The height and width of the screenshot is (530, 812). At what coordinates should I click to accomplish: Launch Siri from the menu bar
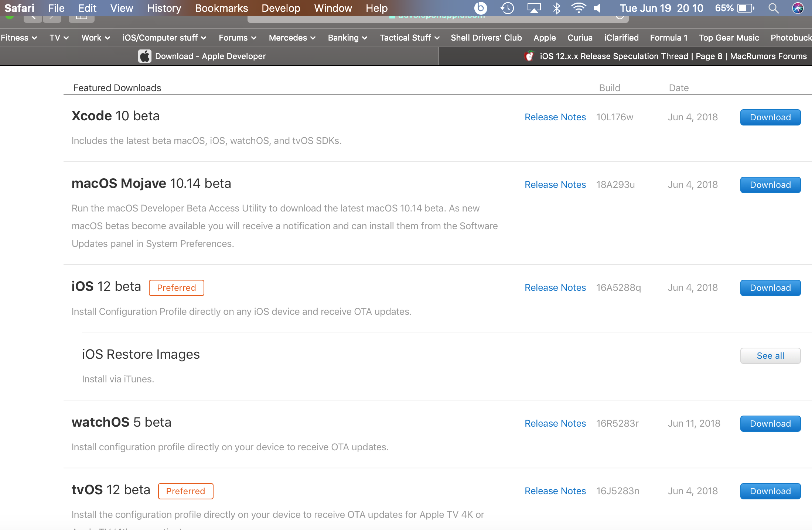pyautogui.click(x=798, y=8)
